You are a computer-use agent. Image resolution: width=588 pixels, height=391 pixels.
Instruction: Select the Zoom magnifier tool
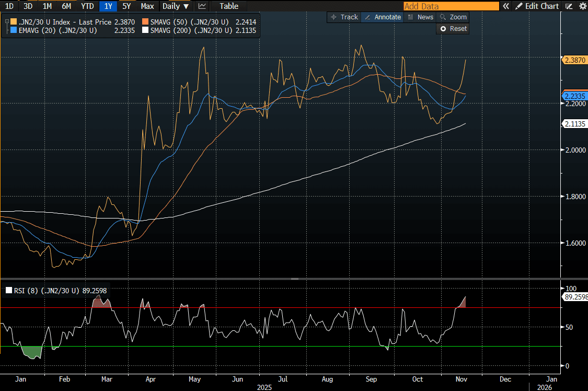click(x=453, y=17)
